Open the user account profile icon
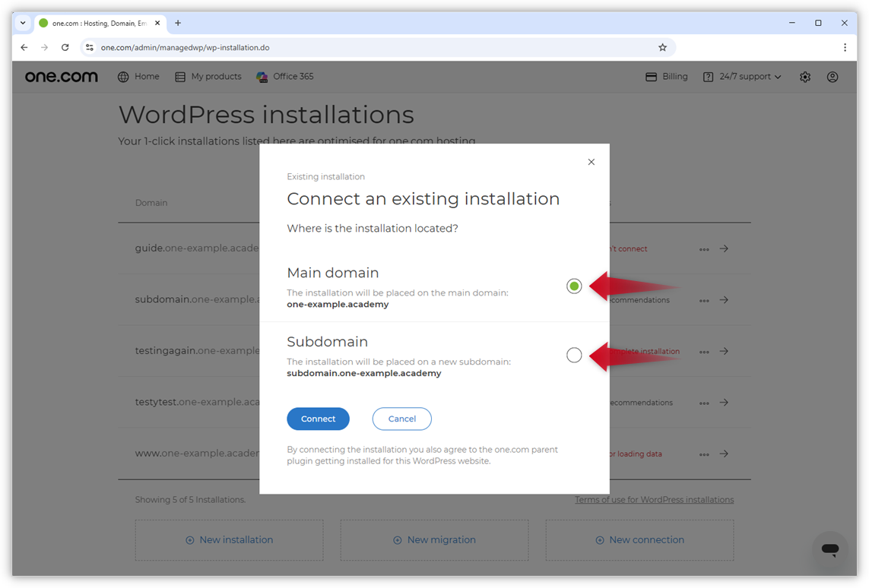Viewport: 869px width, 588px height. [x=833, y=77]
